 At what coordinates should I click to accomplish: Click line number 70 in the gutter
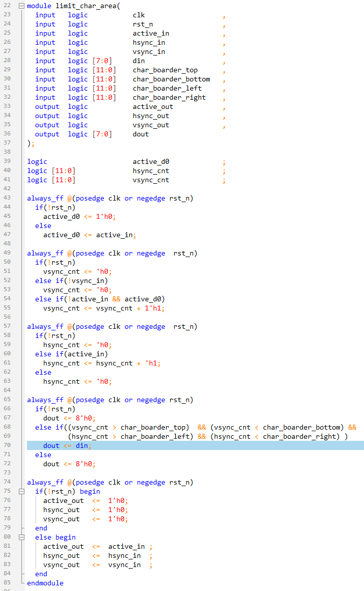tap(7, 445)
